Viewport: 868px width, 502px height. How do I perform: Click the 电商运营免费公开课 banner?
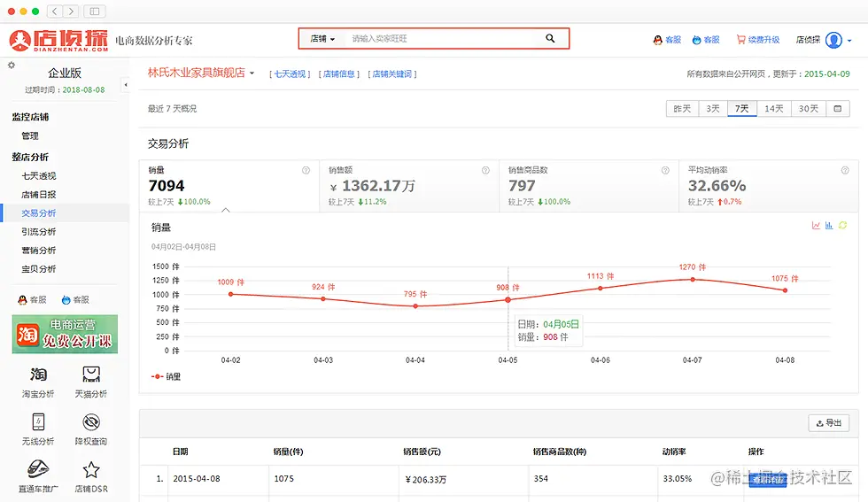click(x=65, y=334)
